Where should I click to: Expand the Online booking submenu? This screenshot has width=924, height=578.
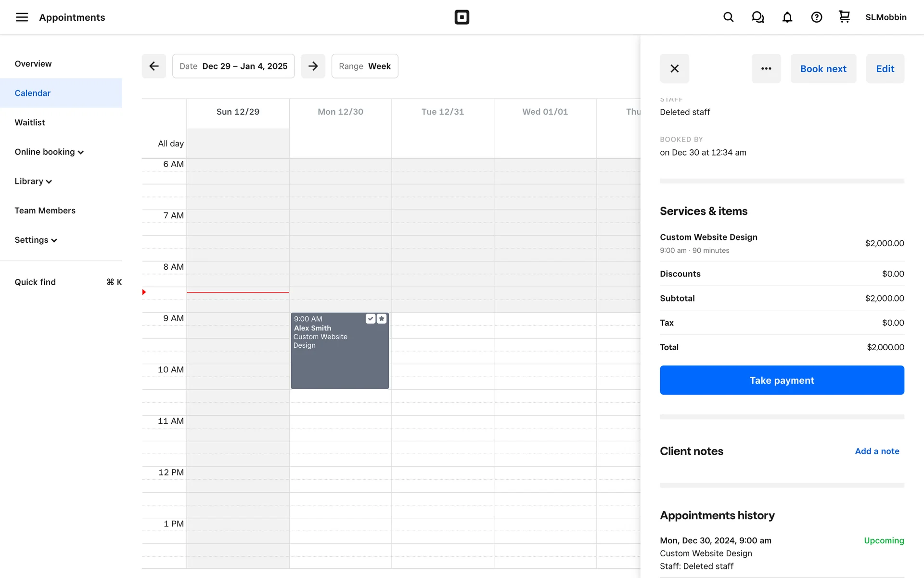(49, 152)
